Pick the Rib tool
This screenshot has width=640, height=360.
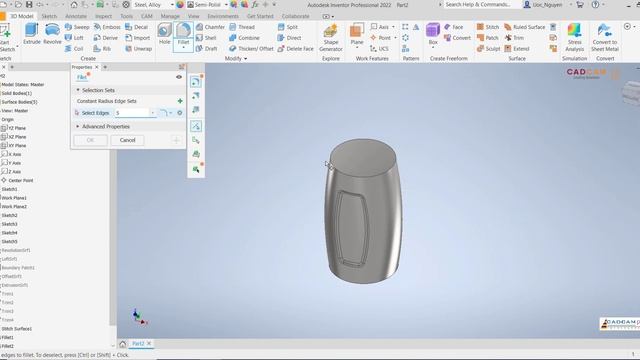102,49
